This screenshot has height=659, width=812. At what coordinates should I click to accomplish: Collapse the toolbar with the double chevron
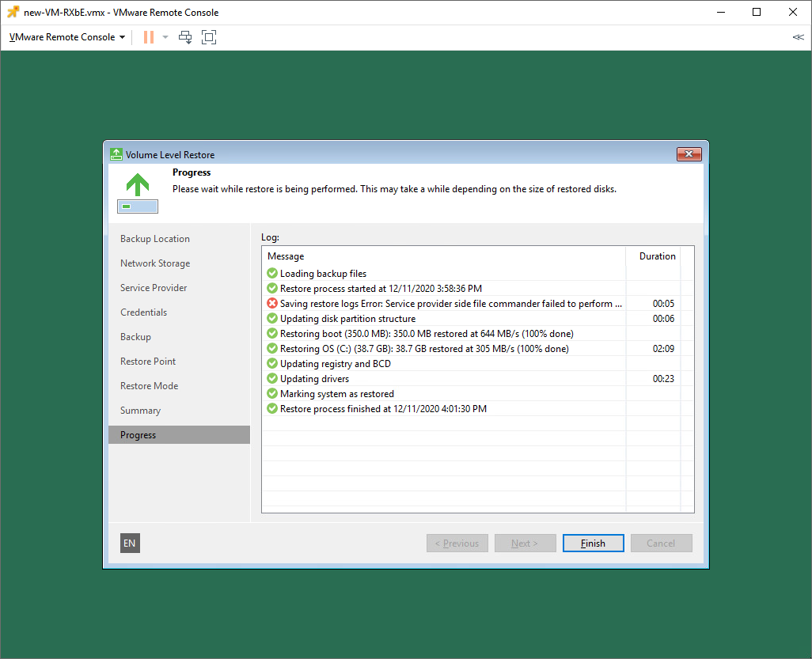coord(798,37)
